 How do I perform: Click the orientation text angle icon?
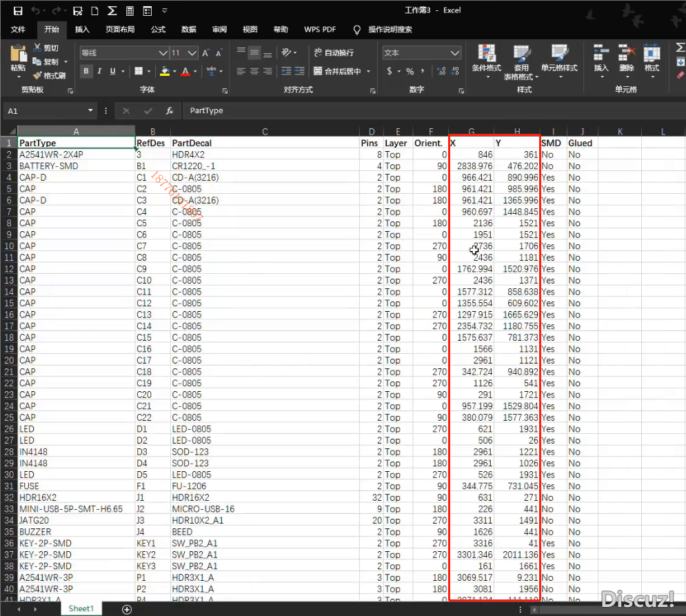[286, 52]
